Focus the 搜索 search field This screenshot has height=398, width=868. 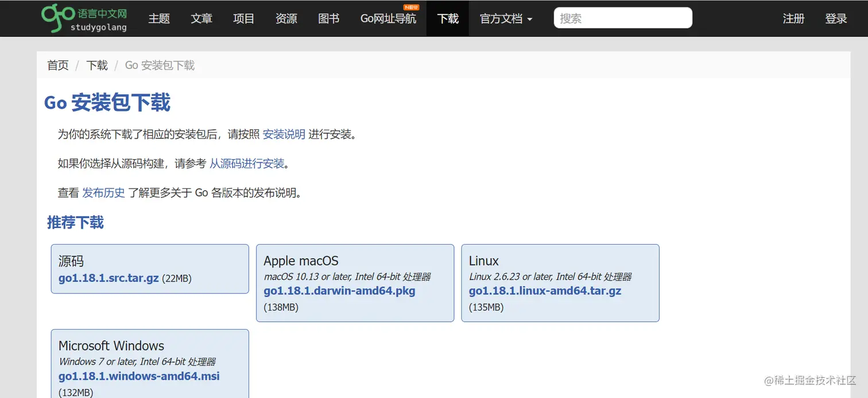(623, 18)
